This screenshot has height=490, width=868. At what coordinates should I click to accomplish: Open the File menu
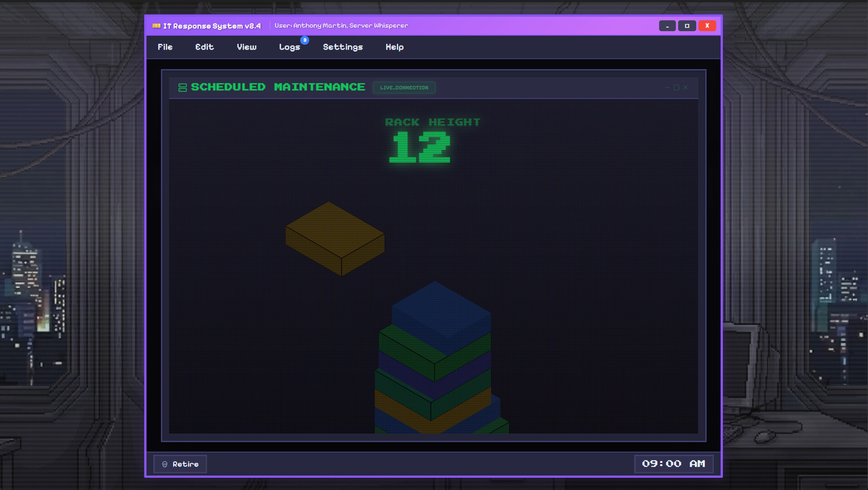pyautogui.click(x=165, y=47)
